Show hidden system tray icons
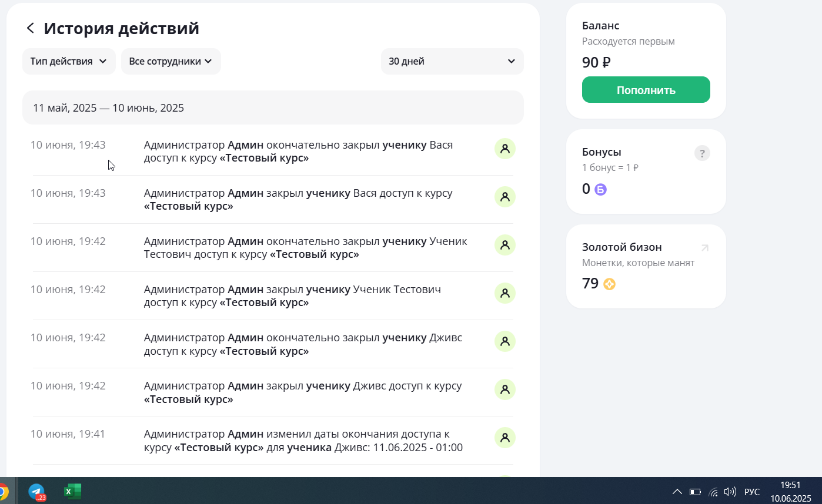The image size is (822, 504). 677,492
